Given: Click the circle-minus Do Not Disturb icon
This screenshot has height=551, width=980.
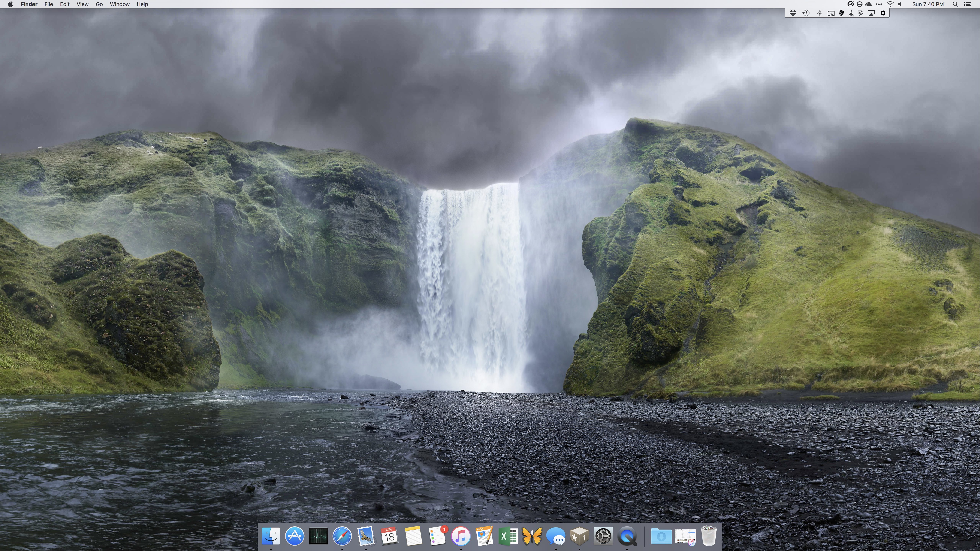Looking at the screenshot, I should [859, 4].
